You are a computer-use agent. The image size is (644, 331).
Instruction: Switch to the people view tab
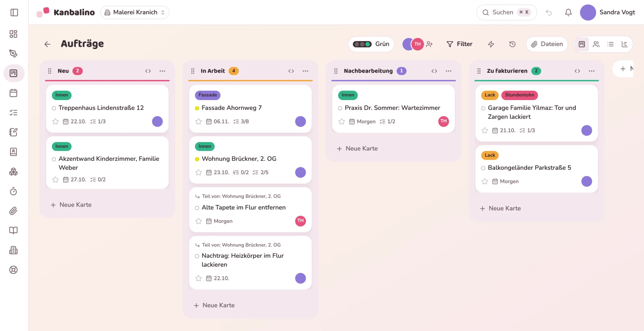coord(596,44)
